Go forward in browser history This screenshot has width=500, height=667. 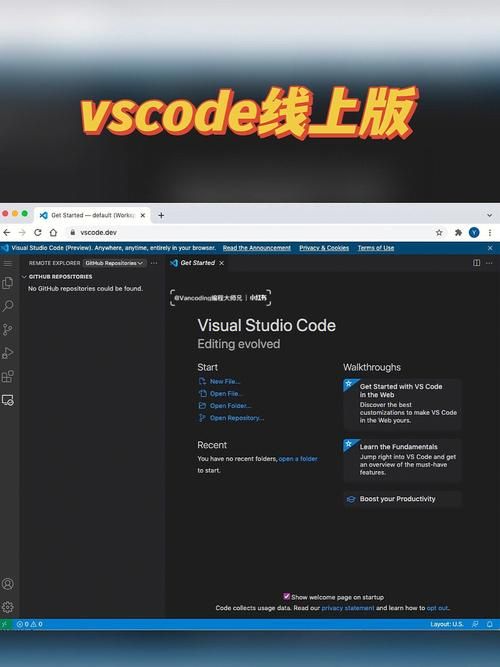[x=22, y=232]
